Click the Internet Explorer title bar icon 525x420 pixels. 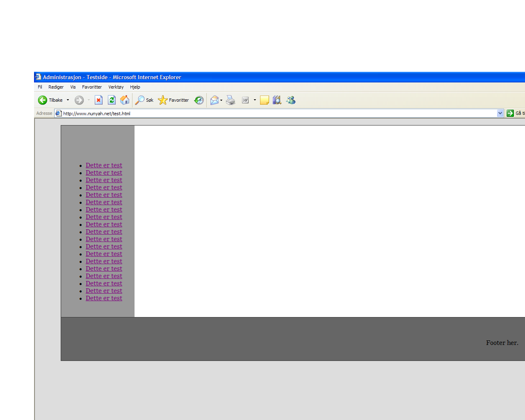coord(38,77)
